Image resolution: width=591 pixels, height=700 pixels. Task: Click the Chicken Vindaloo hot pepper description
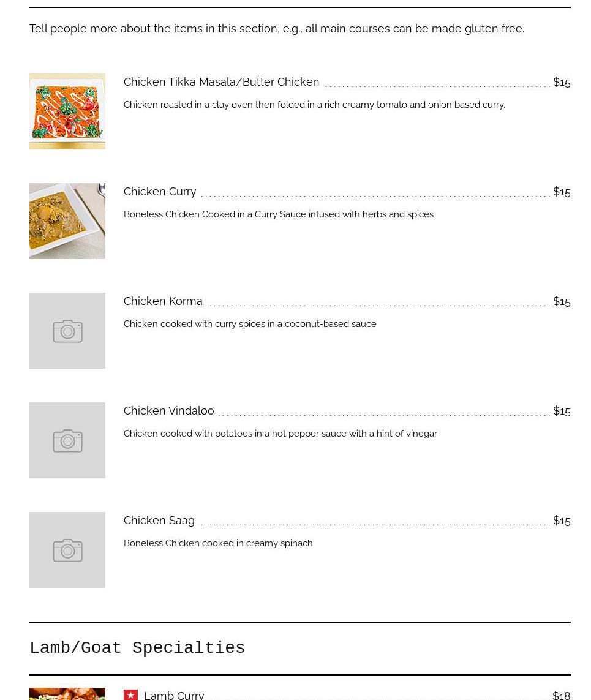280,434
